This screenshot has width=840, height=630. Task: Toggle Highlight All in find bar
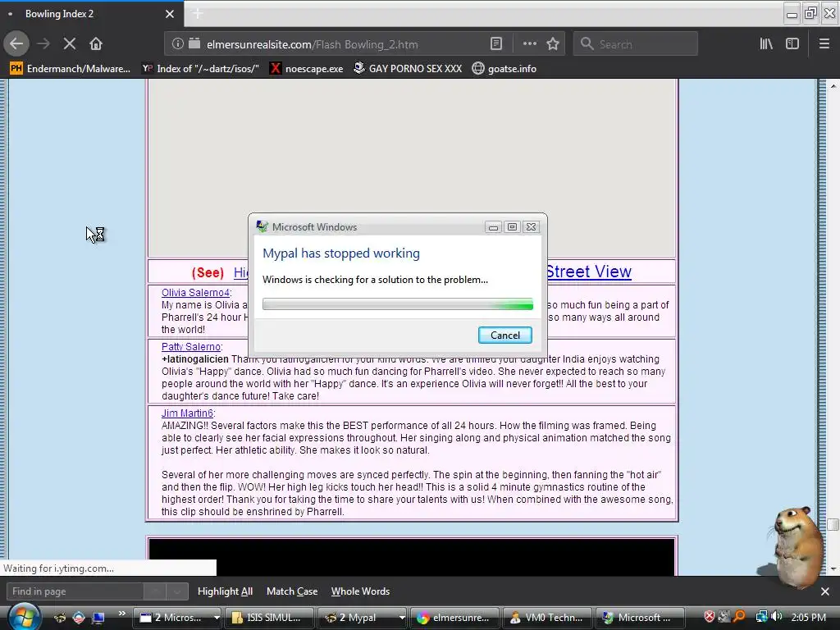(225, 591)
